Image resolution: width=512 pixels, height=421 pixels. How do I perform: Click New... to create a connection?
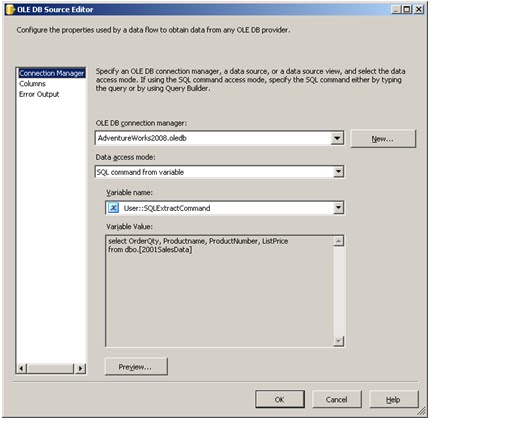tap(383, 139)
